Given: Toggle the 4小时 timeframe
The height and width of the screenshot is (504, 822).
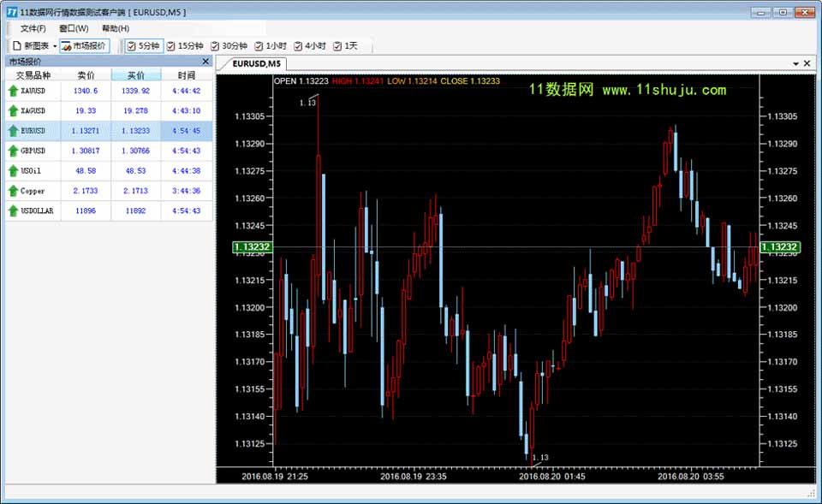Looking at the screenshot, I should coord(310,46).
